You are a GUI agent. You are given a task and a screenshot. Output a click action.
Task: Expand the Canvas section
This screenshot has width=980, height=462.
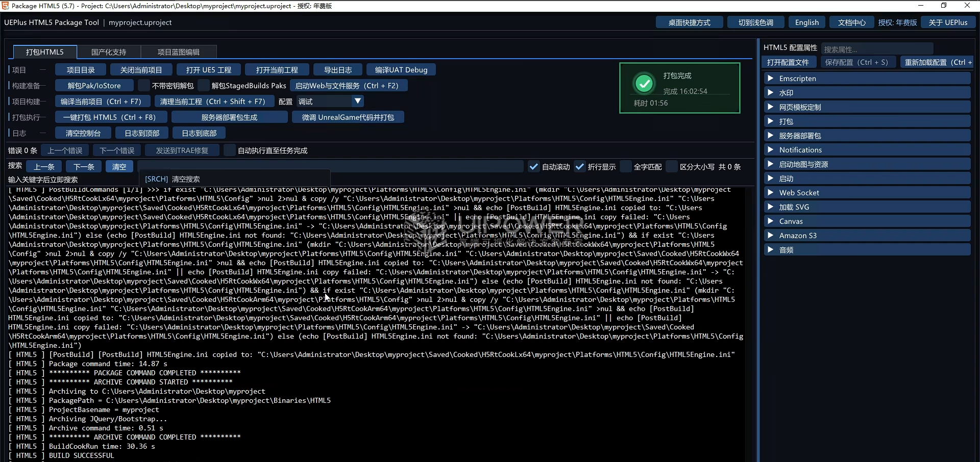coord(867,221)
